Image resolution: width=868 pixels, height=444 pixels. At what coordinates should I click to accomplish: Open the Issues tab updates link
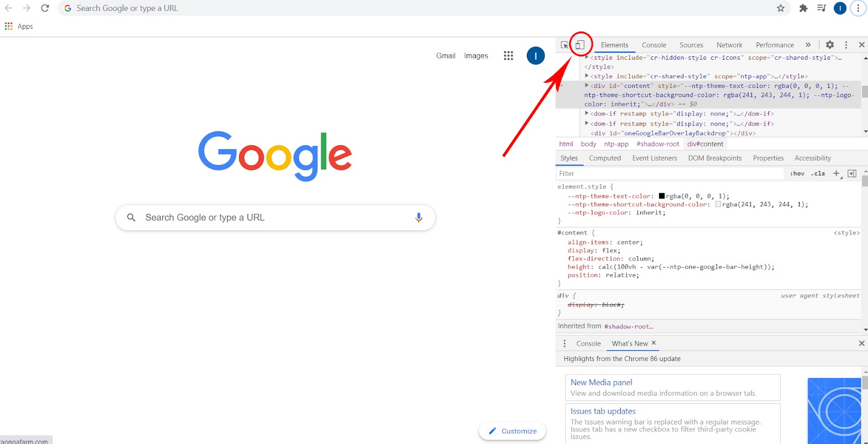click(603, 411)
